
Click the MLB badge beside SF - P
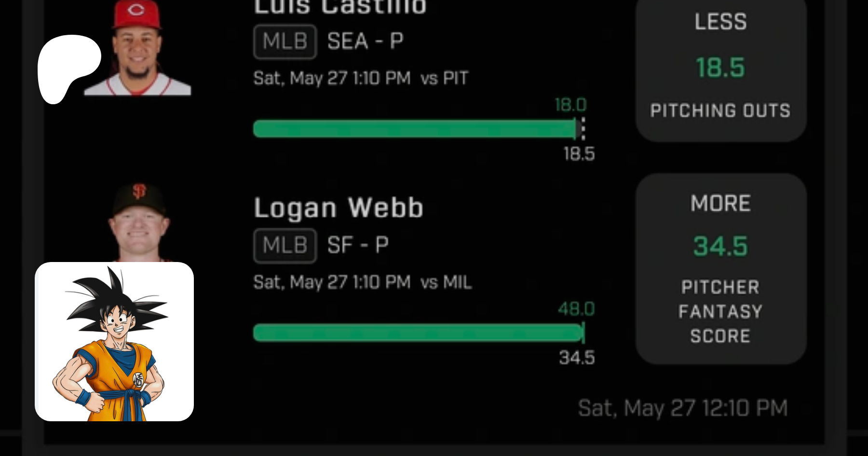(285, 246)
